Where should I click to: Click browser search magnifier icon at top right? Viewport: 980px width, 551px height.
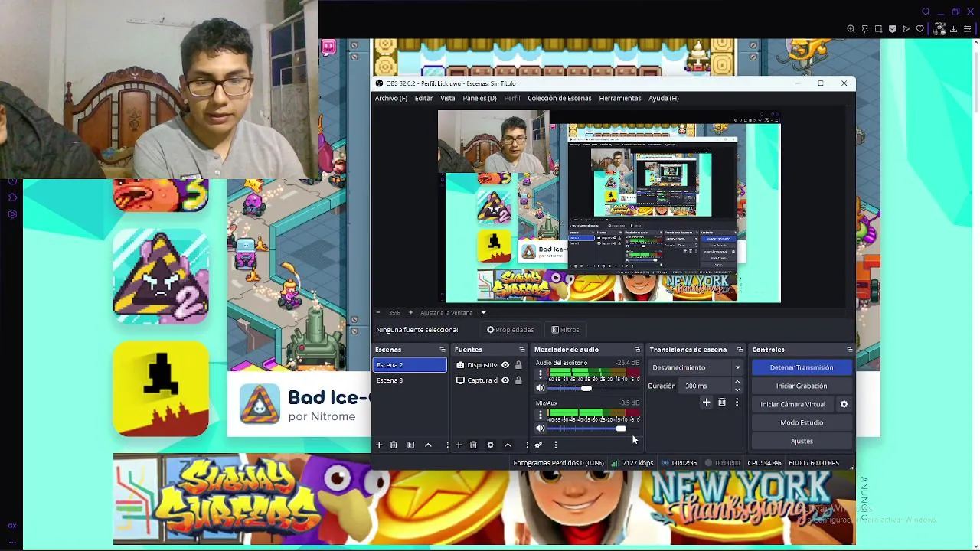[x=926, y=11]
